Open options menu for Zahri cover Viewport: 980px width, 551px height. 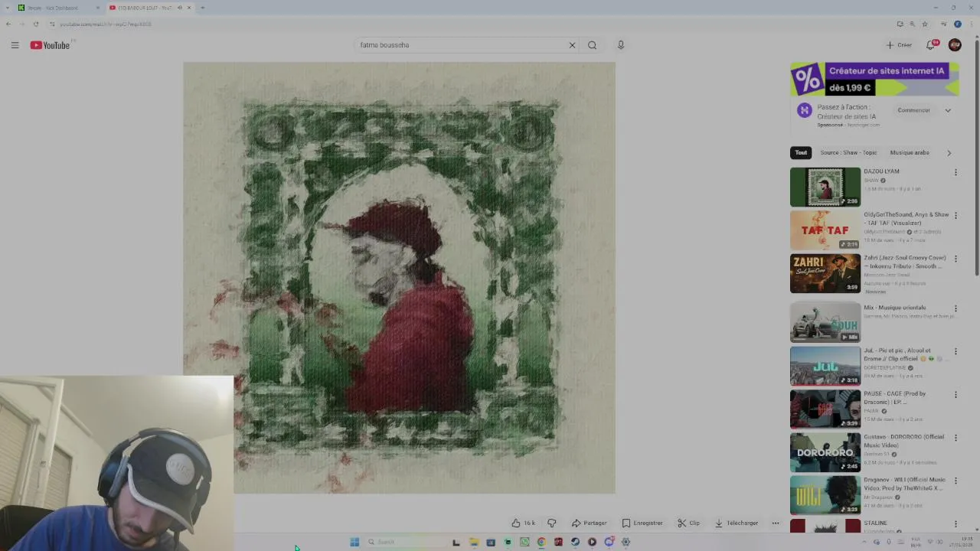pyautogui.click(x=955, y=259)
